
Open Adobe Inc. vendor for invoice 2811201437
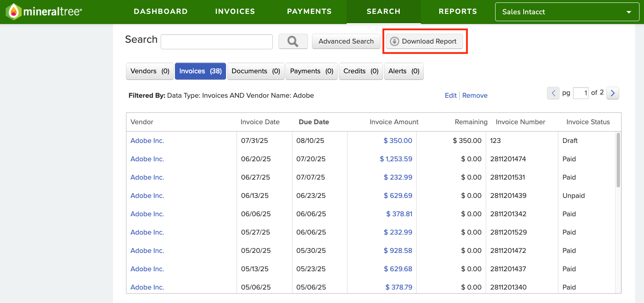tap(147, 269)
